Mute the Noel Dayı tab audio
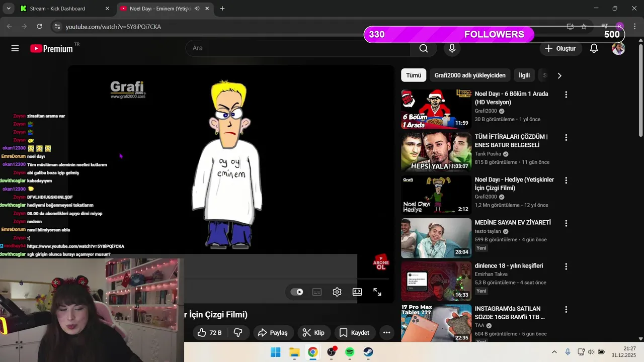Viewport: 644px width, 362px height. pyautogui.click(x=197, y=9)
